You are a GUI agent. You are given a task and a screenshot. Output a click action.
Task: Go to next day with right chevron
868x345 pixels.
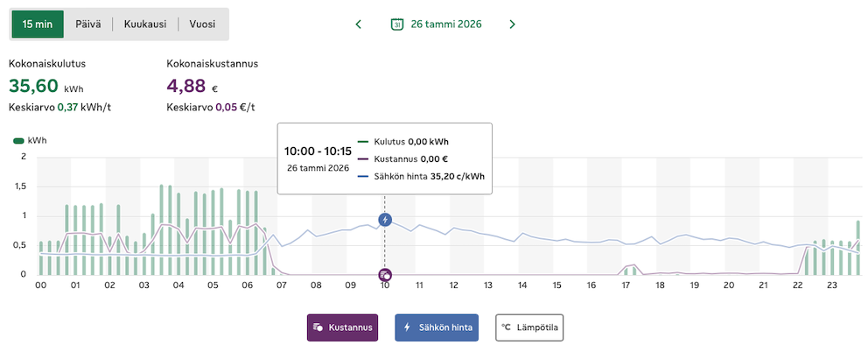[512, 25]
